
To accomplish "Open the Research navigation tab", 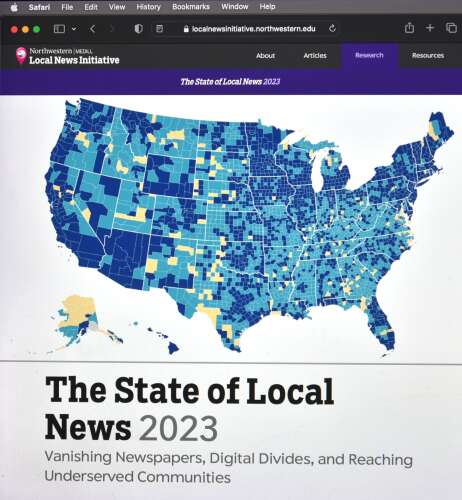I will 369,55.
